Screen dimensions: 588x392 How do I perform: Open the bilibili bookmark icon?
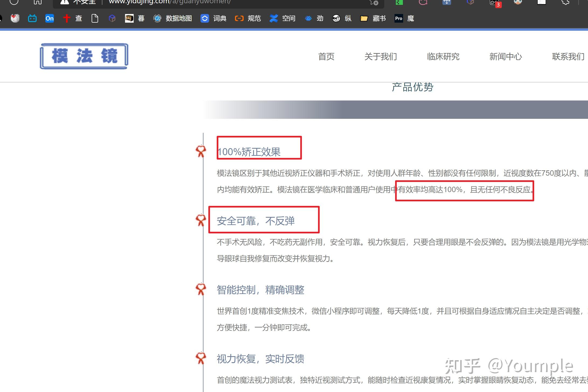click(x=32, y=18)
